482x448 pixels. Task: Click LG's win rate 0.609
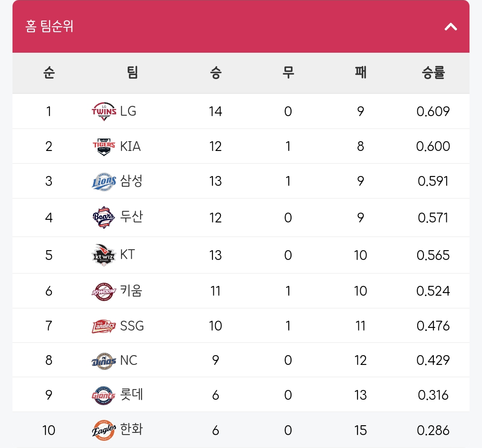tap(433, 111)
